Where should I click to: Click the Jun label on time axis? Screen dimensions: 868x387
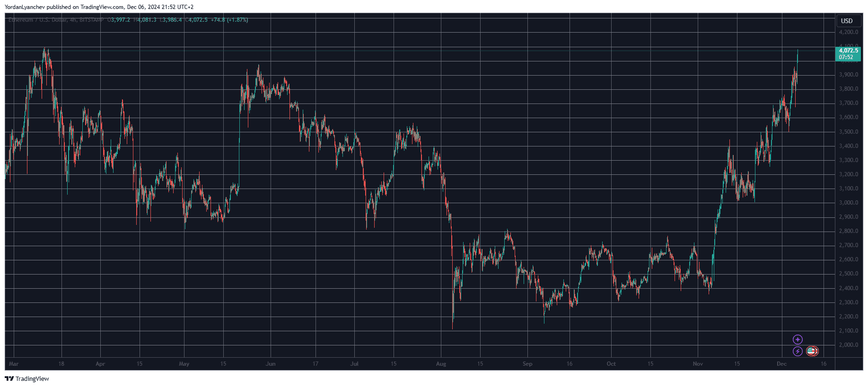click(x=271, y=364)
